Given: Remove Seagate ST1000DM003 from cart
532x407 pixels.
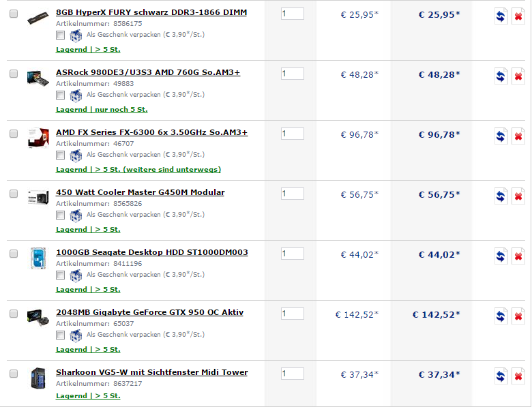Looking at the screenshot, I should (518, 256).
